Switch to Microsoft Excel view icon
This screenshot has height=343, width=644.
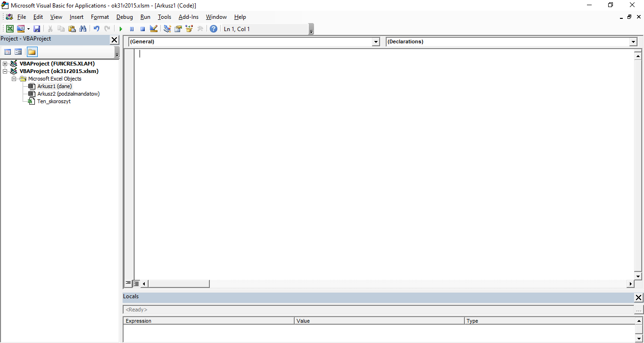point(9,29)
